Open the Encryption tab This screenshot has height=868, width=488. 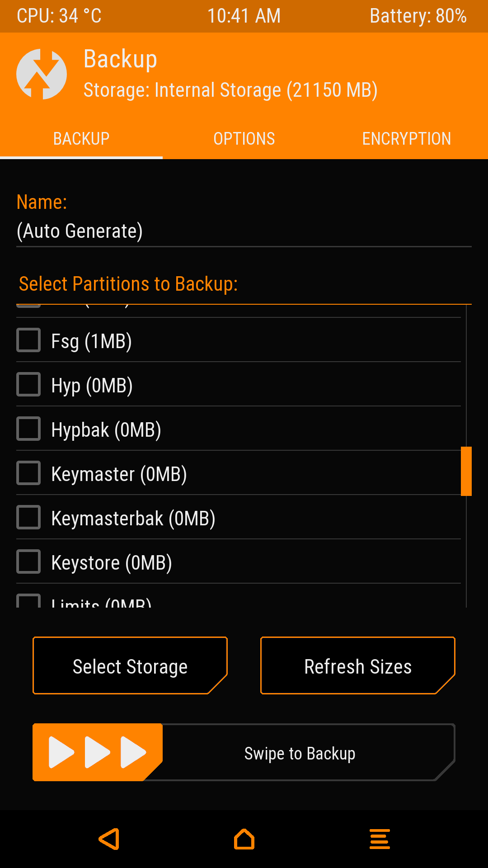point(406,138)
